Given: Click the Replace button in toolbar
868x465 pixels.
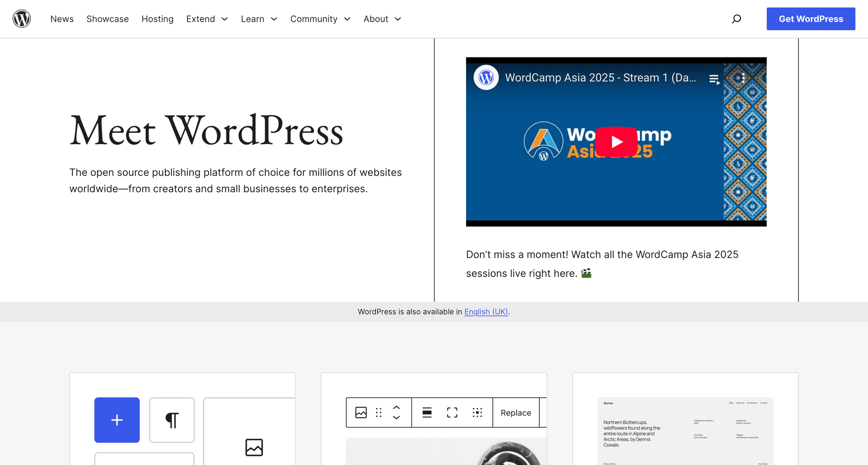Looking at the screenshot, I should [516, 413].
